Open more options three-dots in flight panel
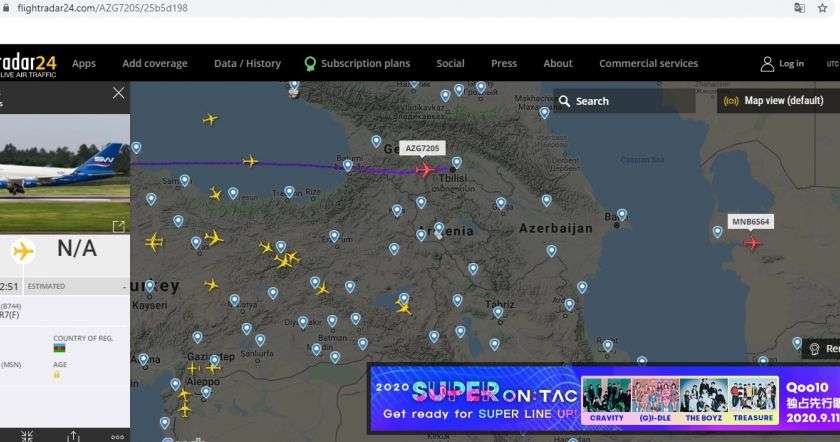 pyautogui.click(x=118, y=436)
